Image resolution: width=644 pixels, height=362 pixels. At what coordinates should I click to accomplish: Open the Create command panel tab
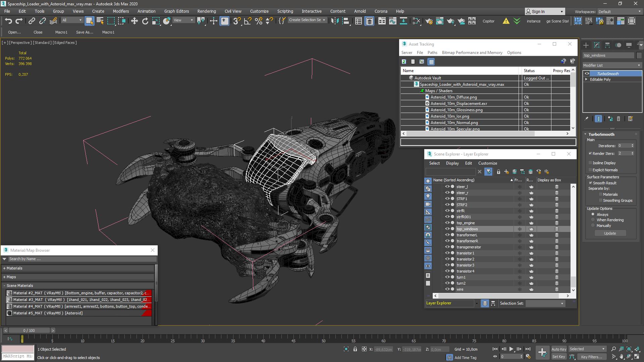586,45
